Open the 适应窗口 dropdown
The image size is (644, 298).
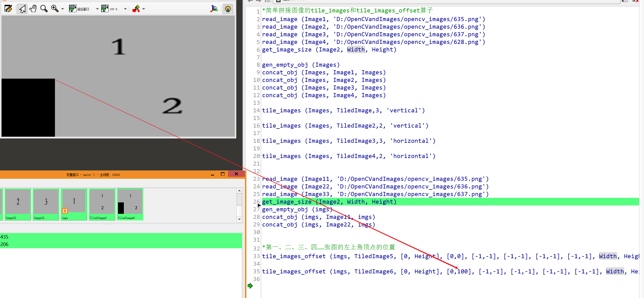pyautogui.click(x=97, y=9)
